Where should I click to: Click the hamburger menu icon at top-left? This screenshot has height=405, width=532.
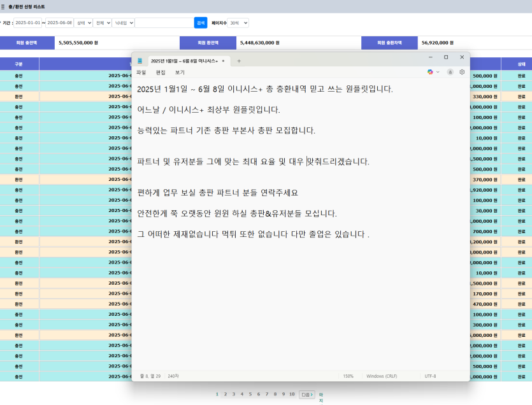pyautogui.click(x=3, y=7)
